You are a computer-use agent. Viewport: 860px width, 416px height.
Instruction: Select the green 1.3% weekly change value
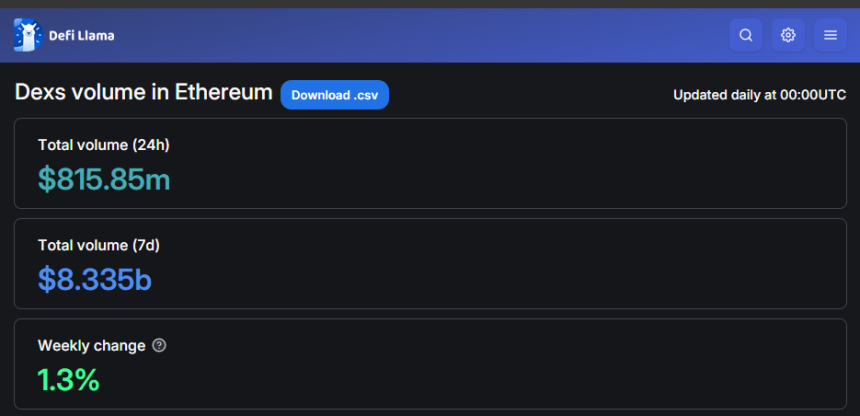coord(69,379)
